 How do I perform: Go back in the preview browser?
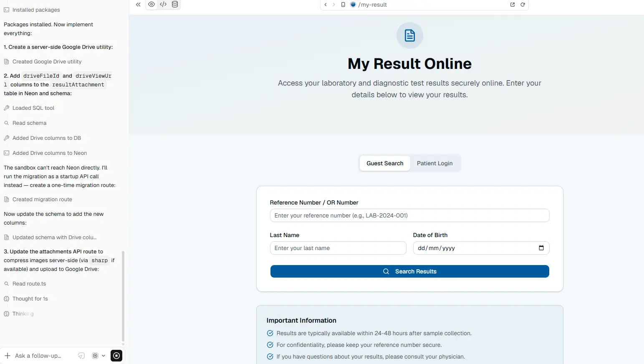pos(326,5)
